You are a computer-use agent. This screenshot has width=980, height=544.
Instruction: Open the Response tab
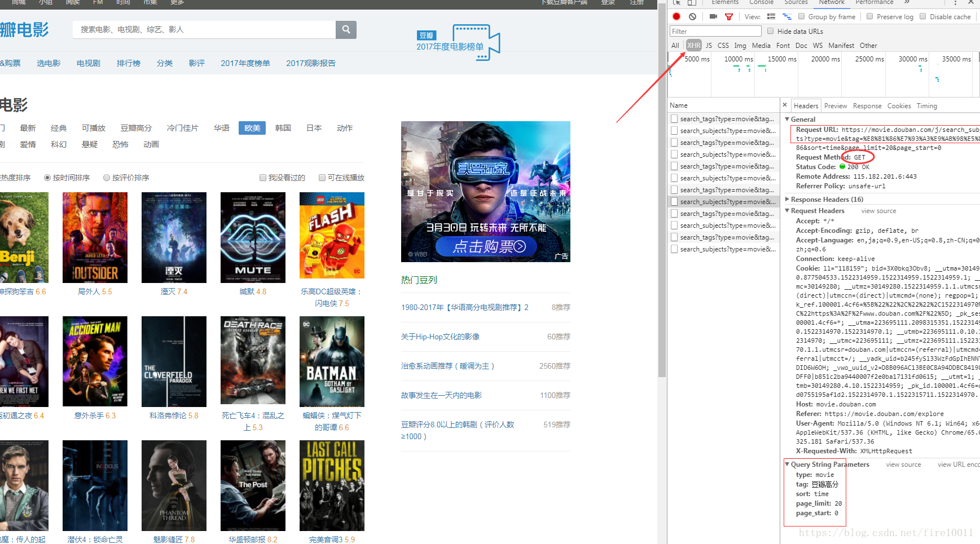click(x=867, y=106)
